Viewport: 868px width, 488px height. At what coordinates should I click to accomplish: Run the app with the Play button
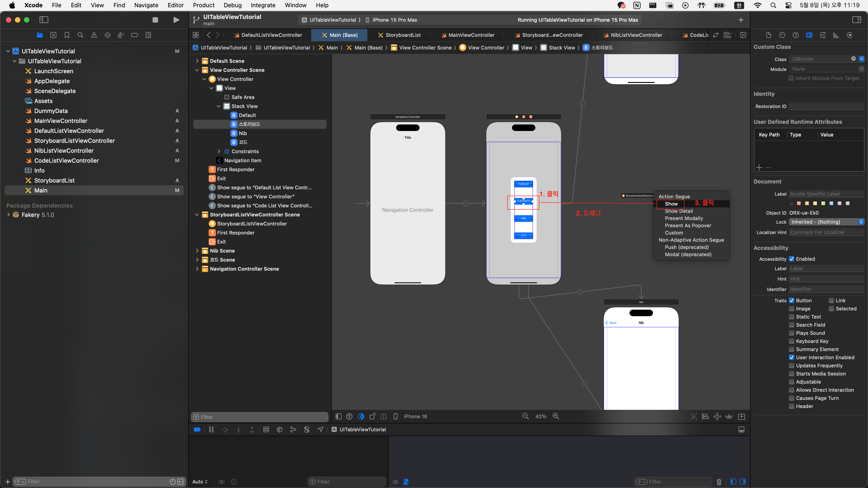pos(176,20)
